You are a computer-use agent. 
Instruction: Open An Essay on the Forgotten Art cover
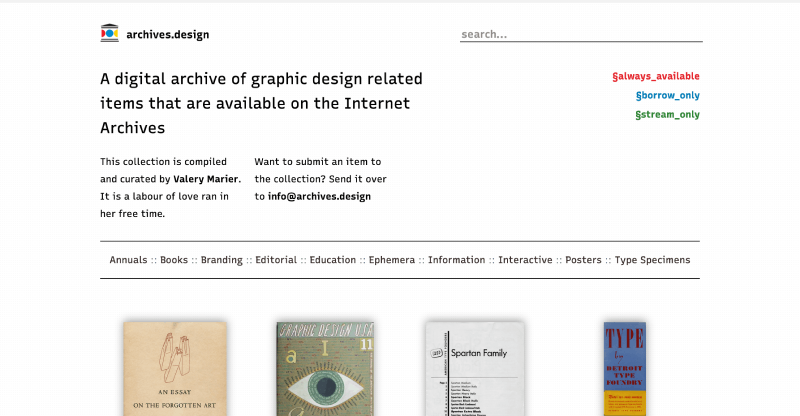(x=175, y=369)
